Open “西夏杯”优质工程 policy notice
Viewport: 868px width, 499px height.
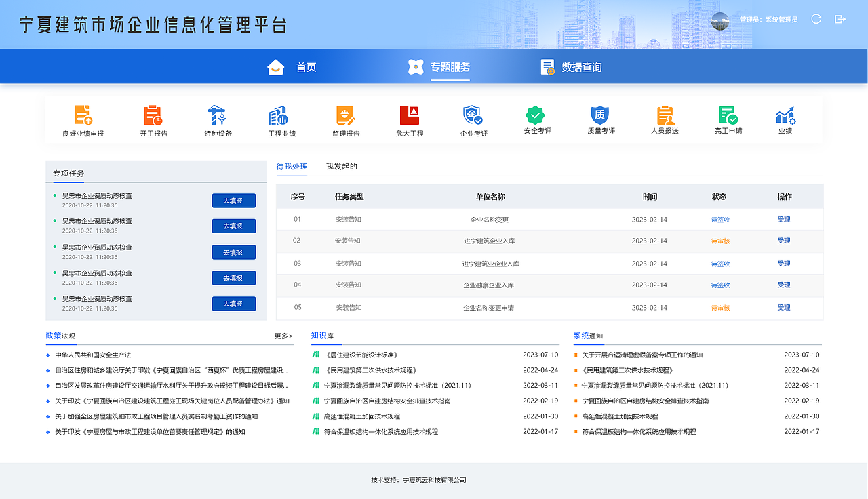172,370
